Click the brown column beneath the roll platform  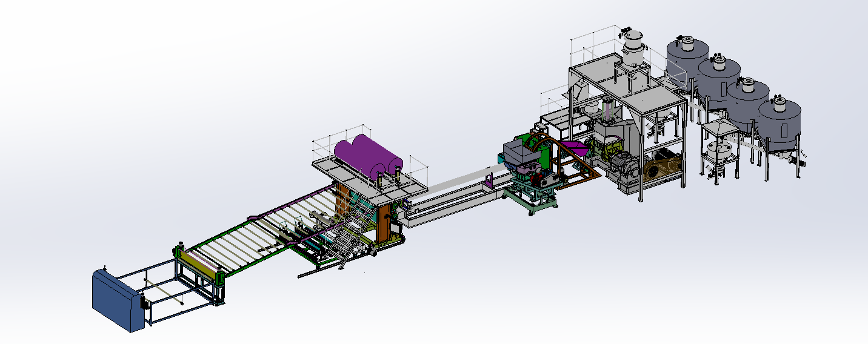pos(383,224)
